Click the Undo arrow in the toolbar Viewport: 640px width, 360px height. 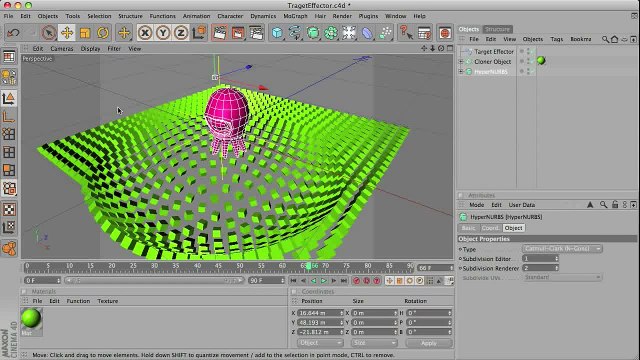[x=13, y=33]
